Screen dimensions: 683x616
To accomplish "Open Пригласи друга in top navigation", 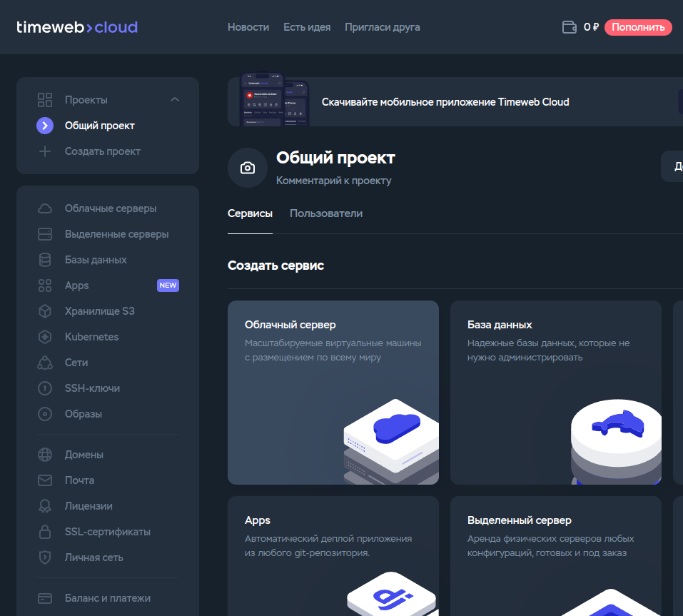I will (x=382, y=27).
